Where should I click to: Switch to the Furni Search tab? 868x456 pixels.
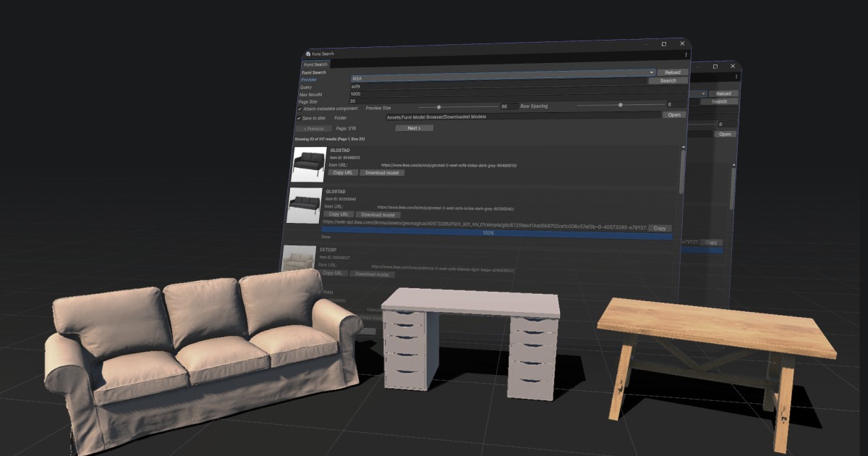tap(315, 64)
